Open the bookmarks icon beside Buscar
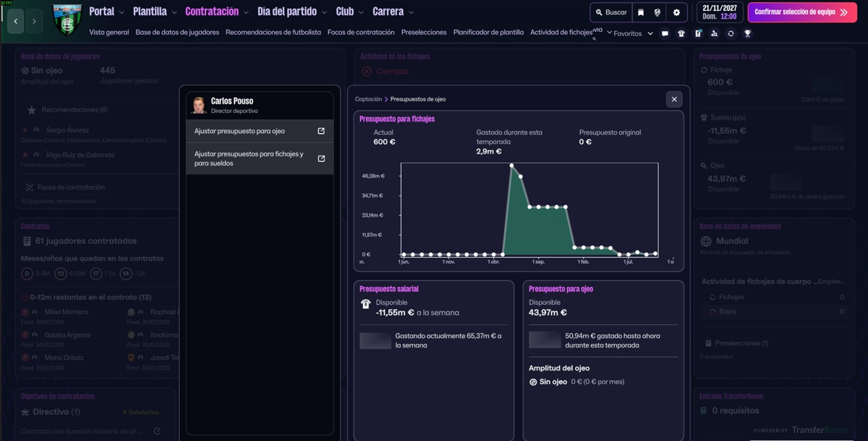 pyautogui.click(x=640, y=12)
